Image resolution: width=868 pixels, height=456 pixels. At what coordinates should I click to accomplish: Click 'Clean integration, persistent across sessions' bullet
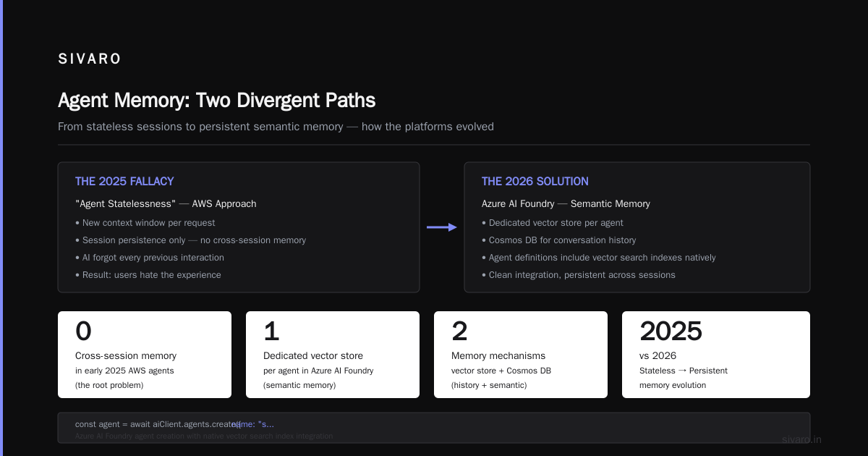[579, 275]
